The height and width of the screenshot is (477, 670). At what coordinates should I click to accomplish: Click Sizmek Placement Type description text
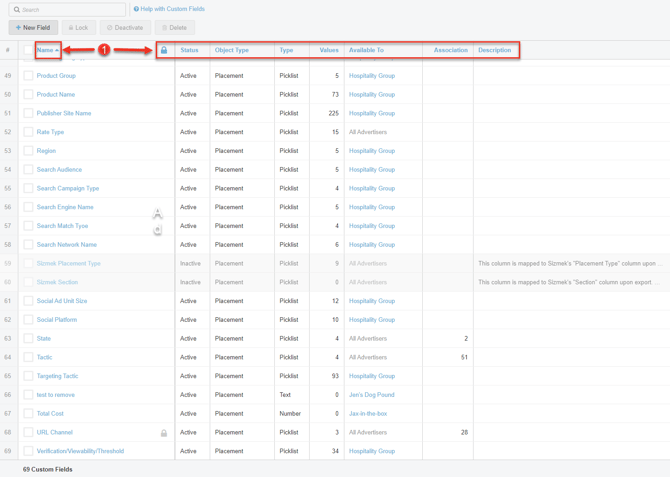(x=570, y=264)
